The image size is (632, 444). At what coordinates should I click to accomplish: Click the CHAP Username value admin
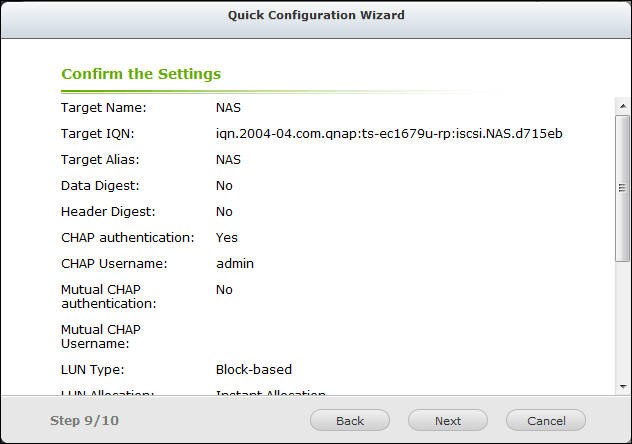[235, 263]
